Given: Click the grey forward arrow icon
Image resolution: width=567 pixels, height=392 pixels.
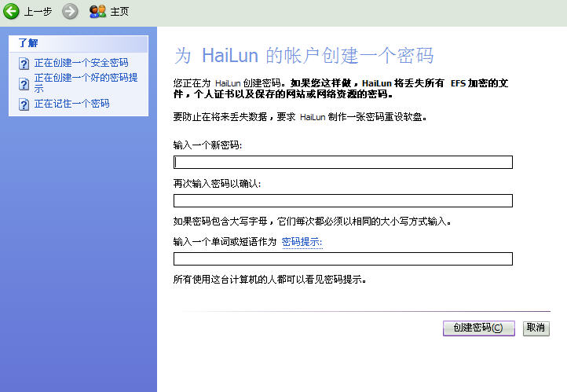Looking at the screenshot, I should (70, 11).
